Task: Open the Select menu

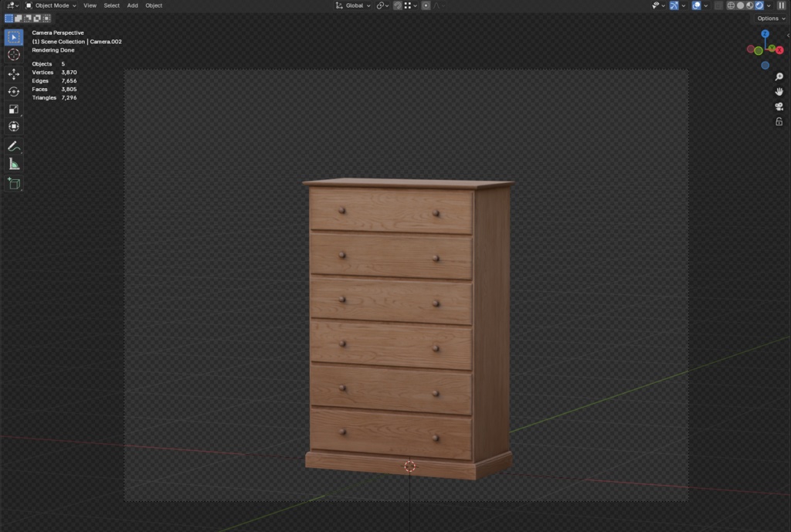Action: pyautogui.click(x=111, y=5)
